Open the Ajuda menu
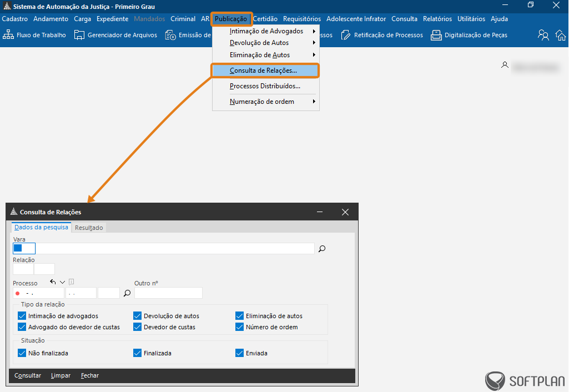The width and height of the screenshot is (569, 392). [499, 19]
